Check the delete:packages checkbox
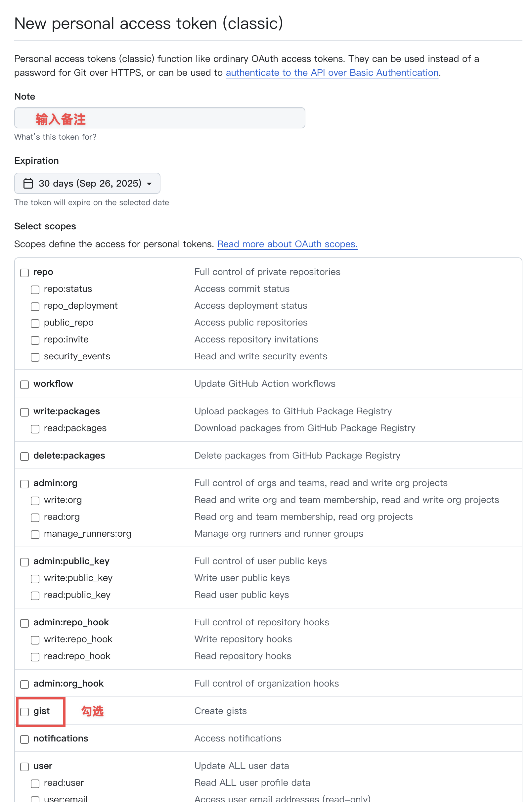 [24, 456]
